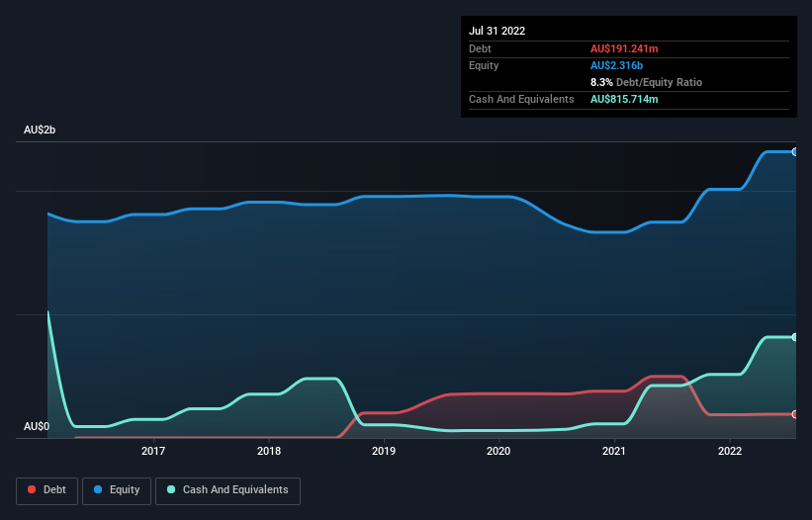Click the AU$2.316b equity value
This screenshot has height=520, width=812.
pos(616,65)
